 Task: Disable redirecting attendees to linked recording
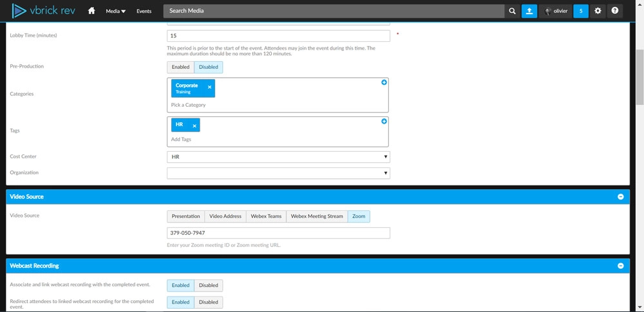click(x=209, y=302)
